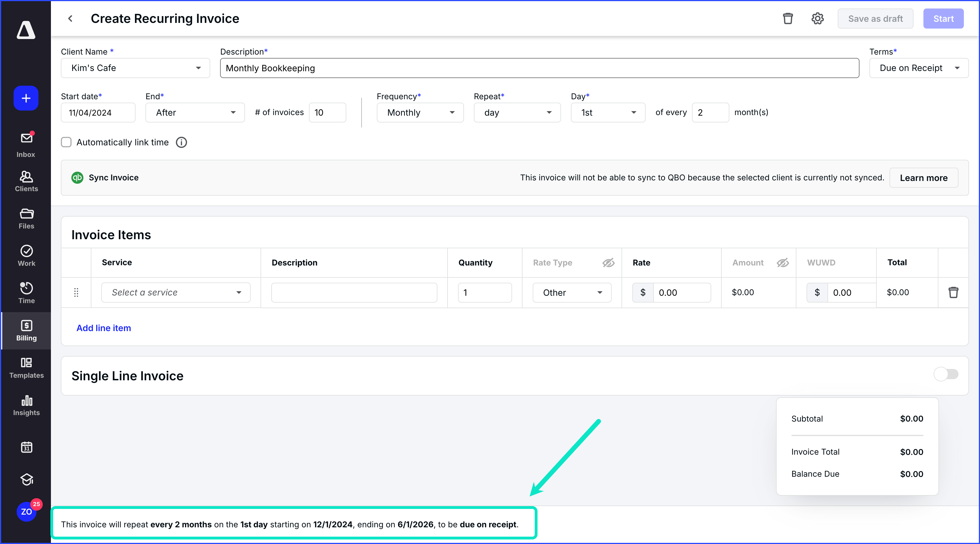The image size is (980, 544).
Task: Hide the Rate Type column with the eye icon
Action: click(608, 262)
